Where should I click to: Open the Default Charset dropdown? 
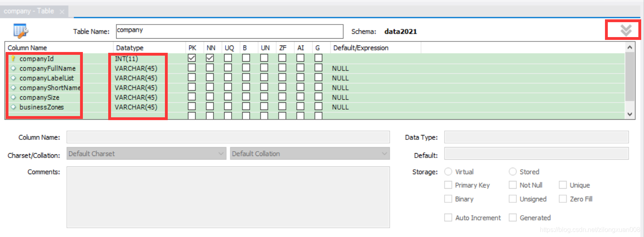146,154
